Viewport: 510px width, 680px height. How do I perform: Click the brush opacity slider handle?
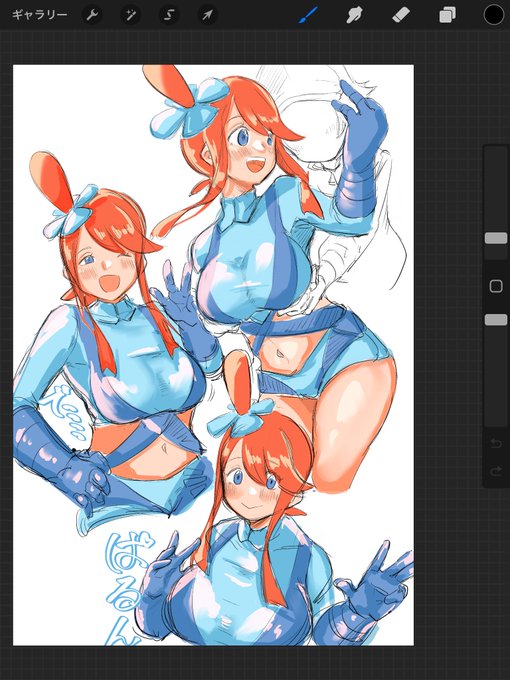[x=496, y=320]
